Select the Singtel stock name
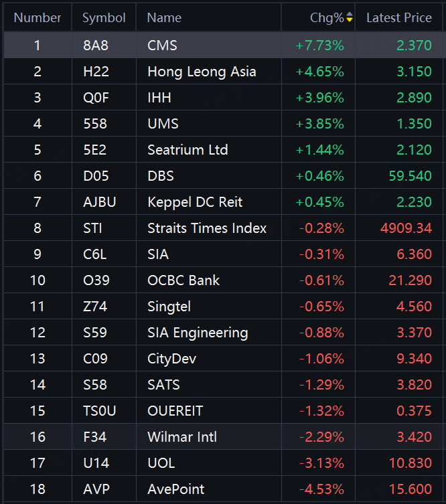Image resolution: width=446 pixels, height=504 pixels. [169, 307]
